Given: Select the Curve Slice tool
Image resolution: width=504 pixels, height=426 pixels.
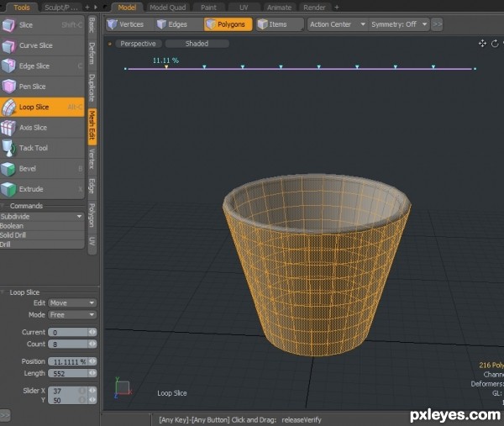Looking at the screenshot, I should click(x=42, y=45).
